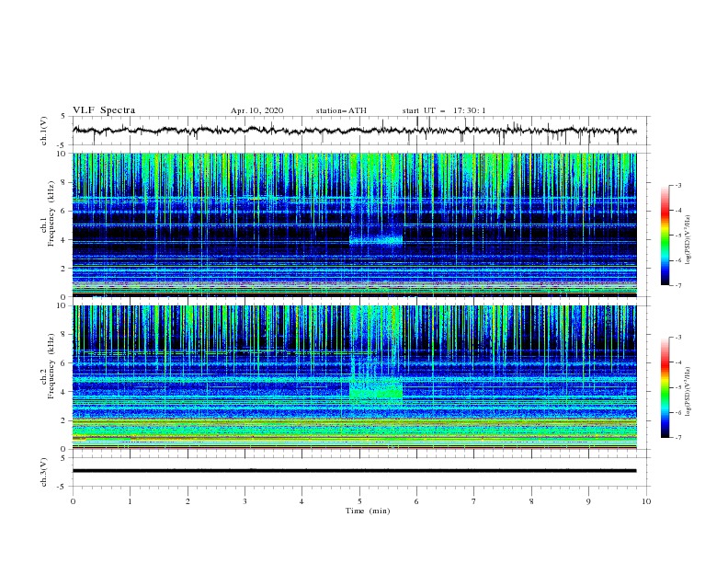Click the "7" tick on the Time axis
This screenshot has width=728, height=563.
tap(474, 501)
